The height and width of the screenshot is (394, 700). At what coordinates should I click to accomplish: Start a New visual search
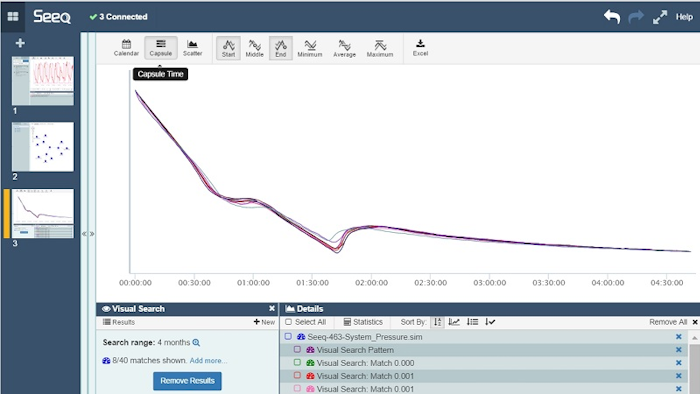pos(264,322)
